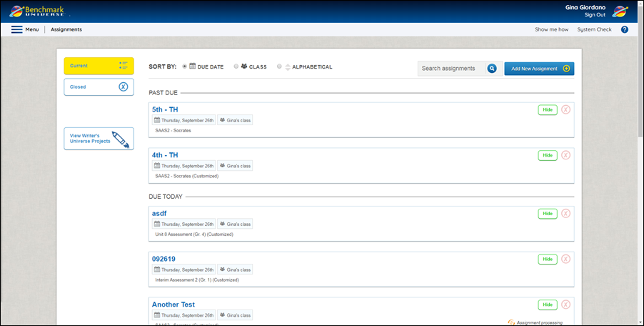Click the Thursday, September 26th date in the 092619 row
Viewport: 644px width, 326px height.
tap(184, 270)
